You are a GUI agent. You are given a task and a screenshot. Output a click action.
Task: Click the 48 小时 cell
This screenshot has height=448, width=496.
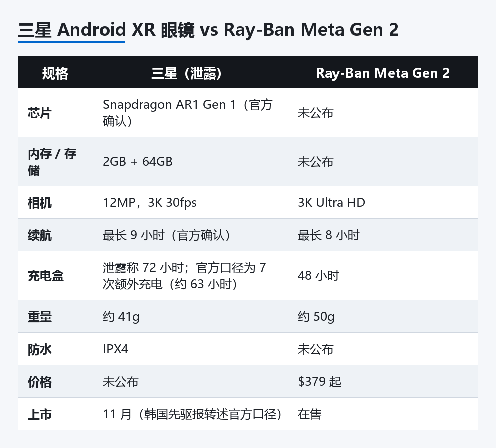click(x=383, y=276)
